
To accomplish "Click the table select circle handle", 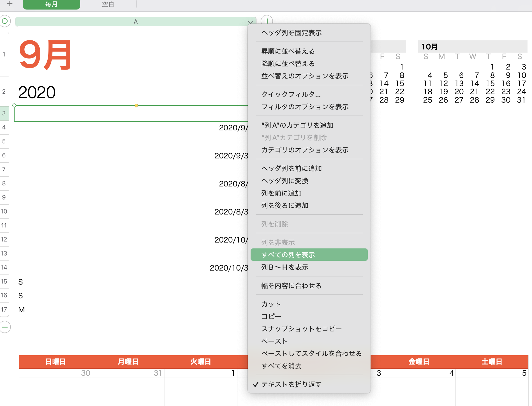I will (5, 21).
